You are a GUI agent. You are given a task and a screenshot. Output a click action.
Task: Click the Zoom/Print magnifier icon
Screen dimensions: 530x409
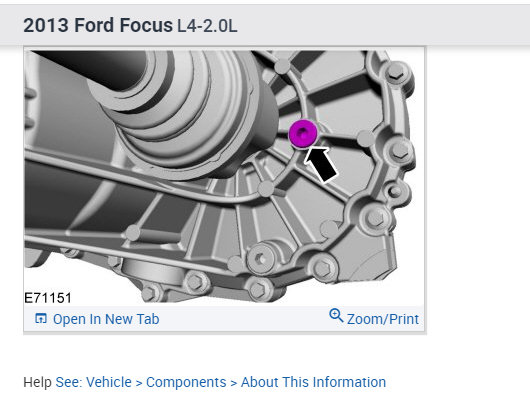click(x=336, y=315)
